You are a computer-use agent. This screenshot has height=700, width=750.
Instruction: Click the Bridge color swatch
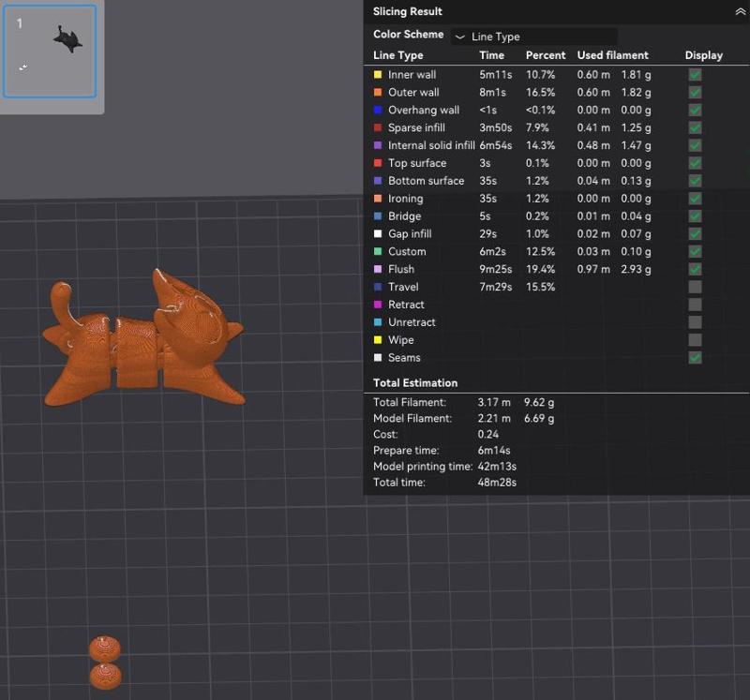pos(378,216)
